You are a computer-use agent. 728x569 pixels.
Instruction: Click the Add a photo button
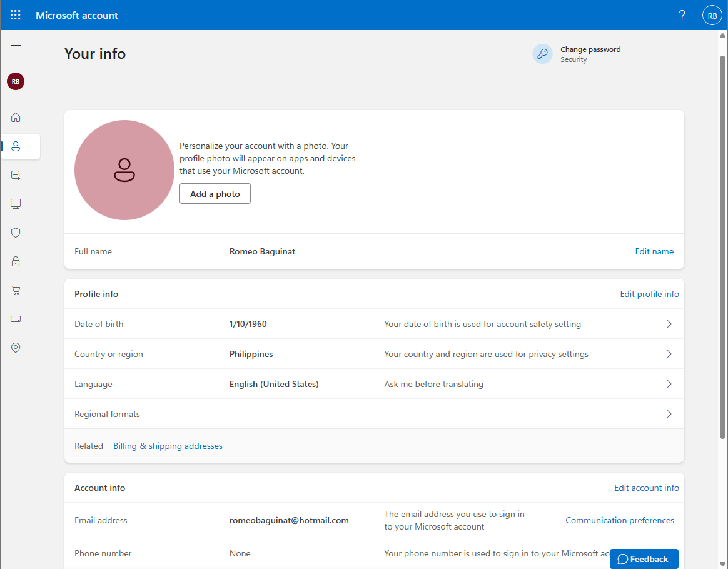pyautogui.click(x=215, y=194)
